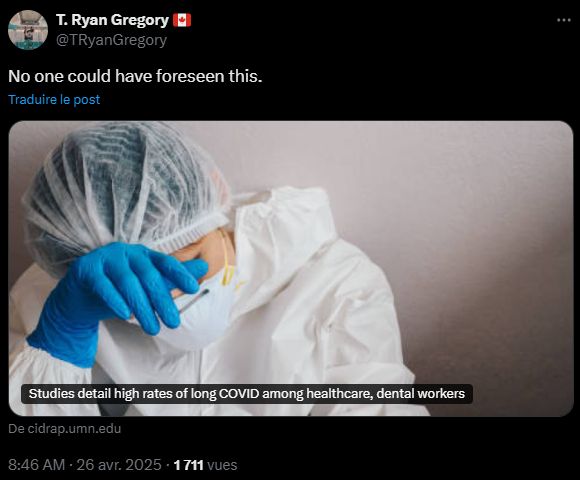The width and height of the screenshot is (580, 480).
Task: Open the three-dot more options menu
Action: point(564,20)
